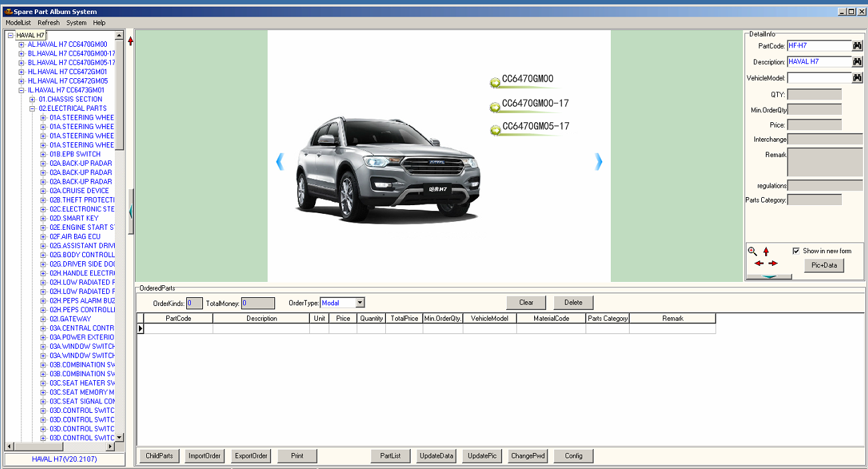The image size is (868, 469).
Task: Toggle the 'Show in new form' checkbox
Action: (x=796, y=251)
